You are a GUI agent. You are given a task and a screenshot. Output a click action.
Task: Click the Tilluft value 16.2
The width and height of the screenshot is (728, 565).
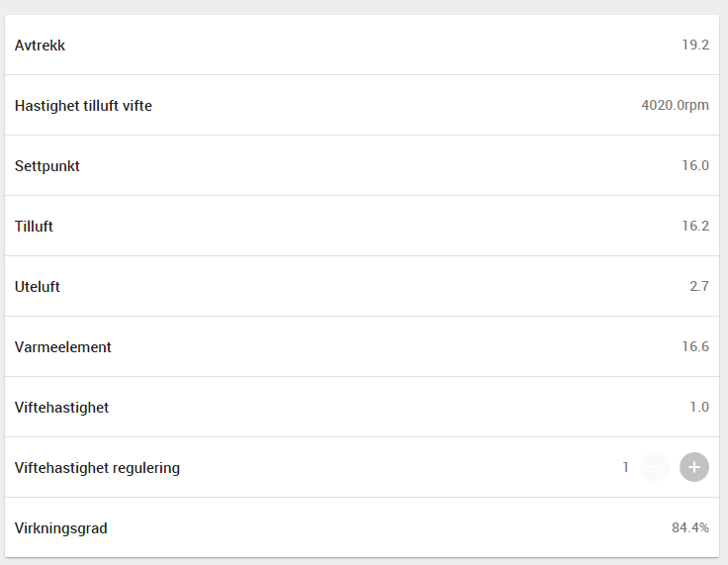(x=694, y=227)
